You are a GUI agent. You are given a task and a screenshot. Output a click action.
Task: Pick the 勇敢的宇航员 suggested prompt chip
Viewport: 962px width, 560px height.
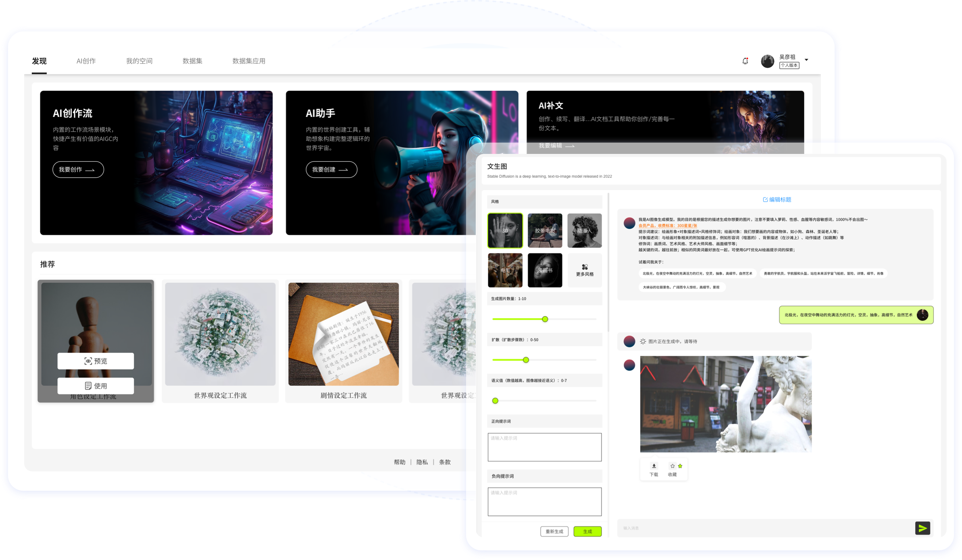click(823, 274)
